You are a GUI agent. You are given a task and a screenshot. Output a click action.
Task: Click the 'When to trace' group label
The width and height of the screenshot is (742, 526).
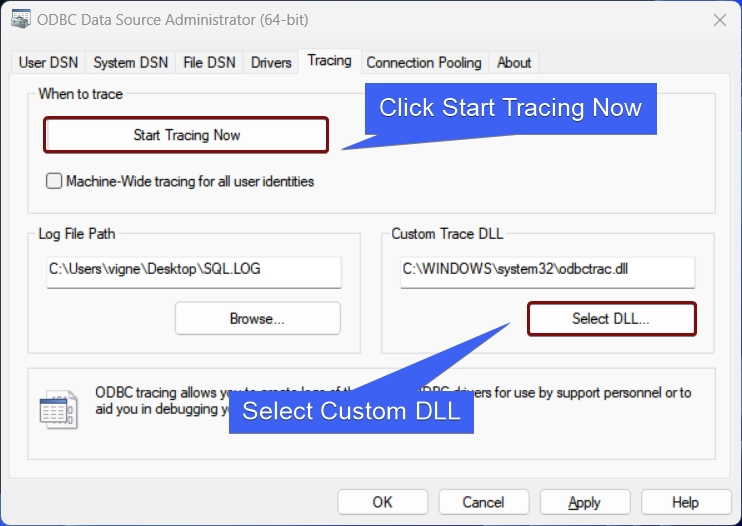(x=80, y=94)
